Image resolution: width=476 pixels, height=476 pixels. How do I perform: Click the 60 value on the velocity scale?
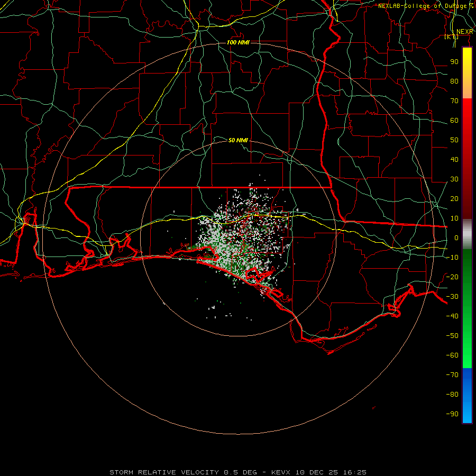[x=454, y=121]
